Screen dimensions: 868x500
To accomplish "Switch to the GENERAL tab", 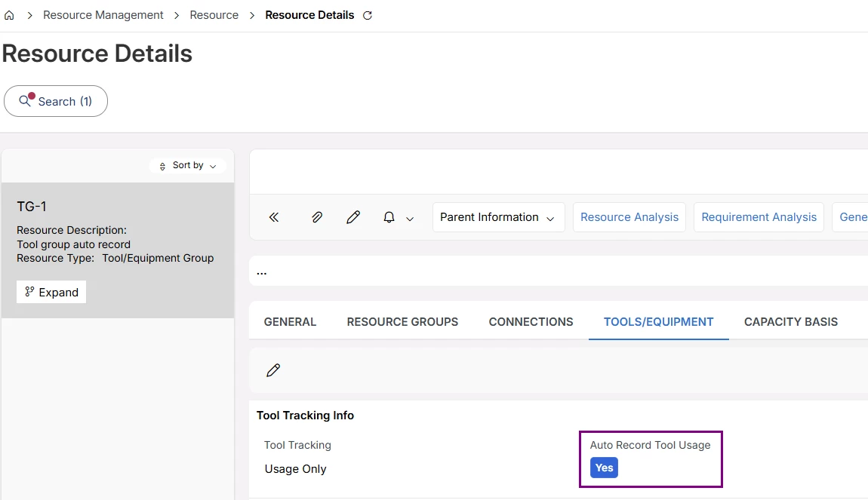I will (290, 322).
